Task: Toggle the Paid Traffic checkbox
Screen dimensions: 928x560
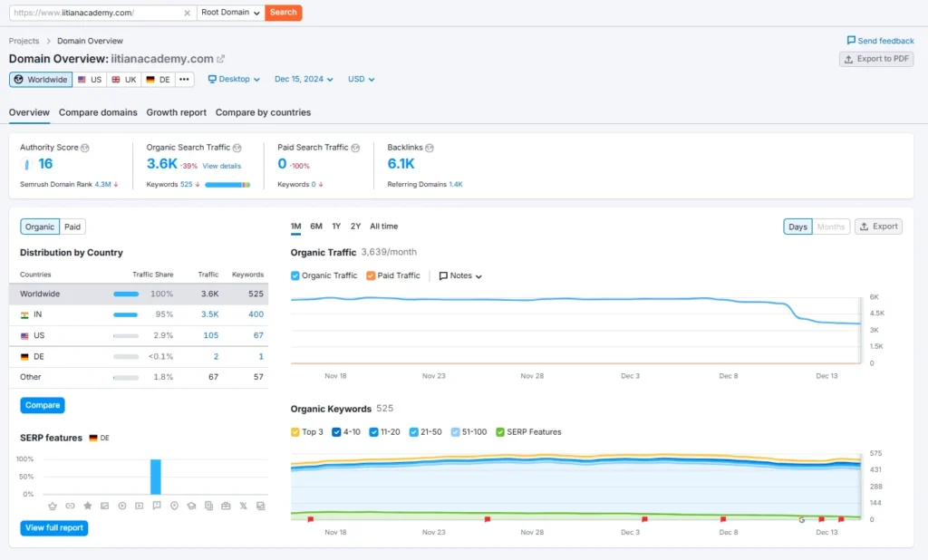Action: pyautogui.click(x=371, y=275)
